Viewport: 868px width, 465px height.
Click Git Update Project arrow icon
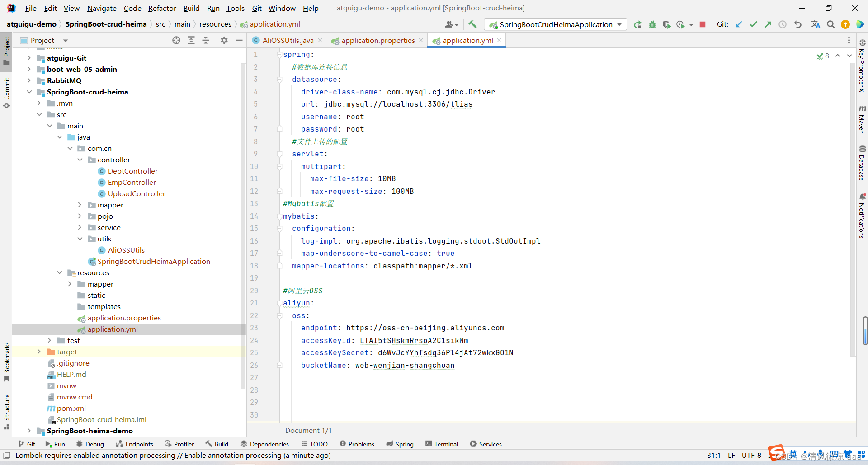point(739,24)
